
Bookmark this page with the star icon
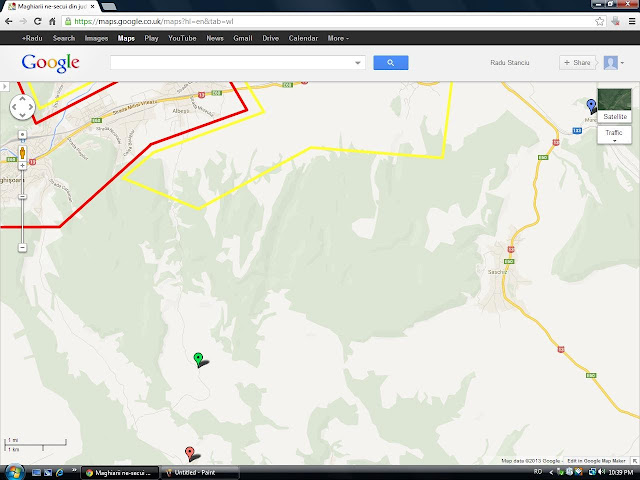click(599, 21)
